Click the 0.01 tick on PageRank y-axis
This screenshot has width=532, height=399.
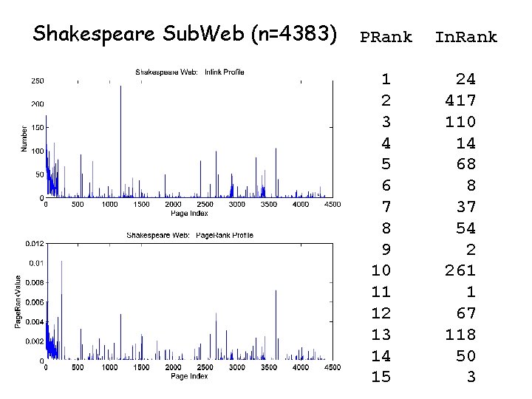tap(36, 263)
